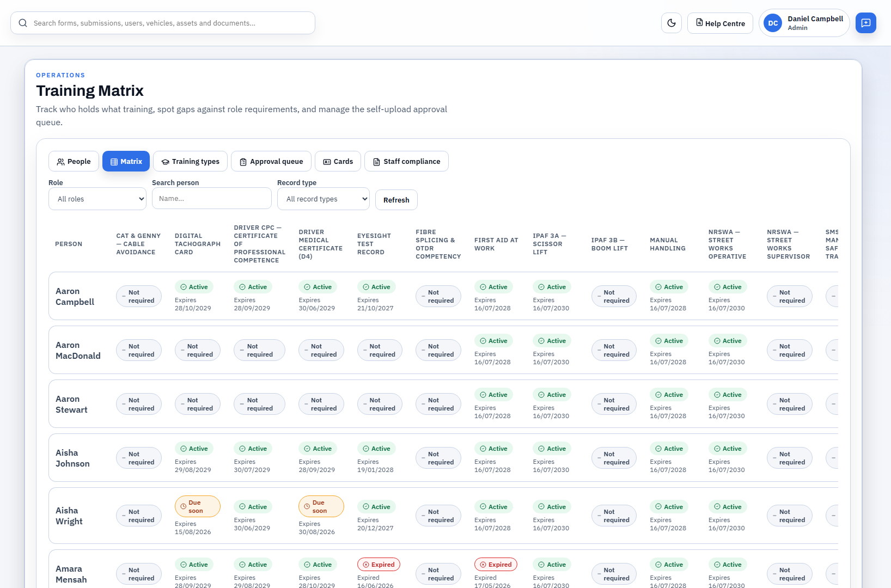Image resolution: width=891 pixels, height=588 pixels.
Task: Click the Digital Tachograph Card column header
Action: (198, 244)
